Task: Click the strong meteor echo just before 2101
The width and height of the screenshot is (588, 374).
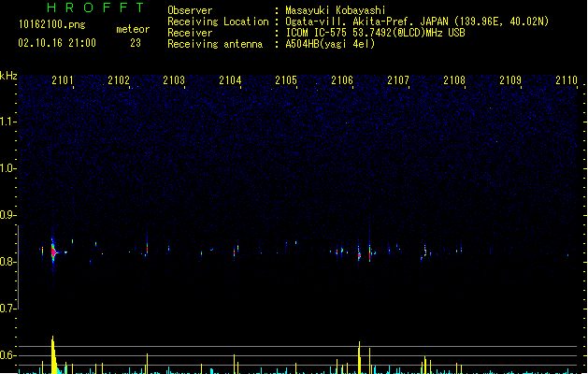Action: pyautogui.click(x=53, y=252)
